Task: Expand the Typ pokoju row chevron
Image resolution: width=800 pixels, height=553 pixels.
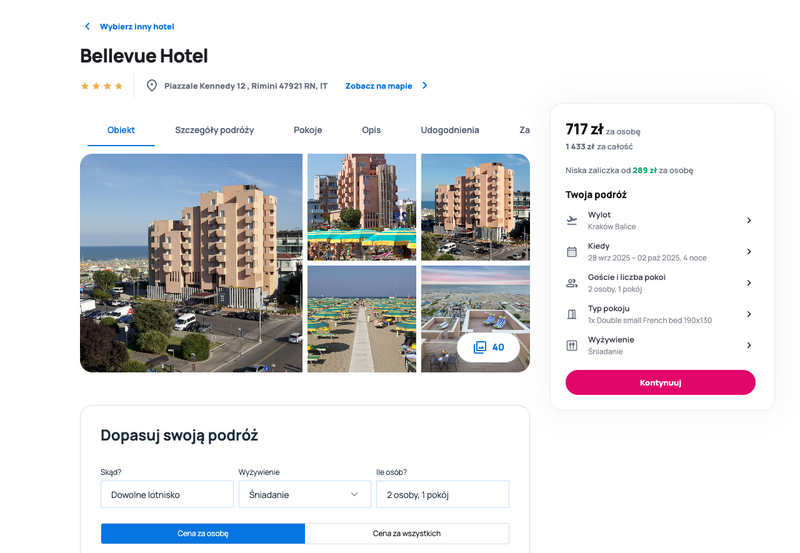Action: [749, 314]
